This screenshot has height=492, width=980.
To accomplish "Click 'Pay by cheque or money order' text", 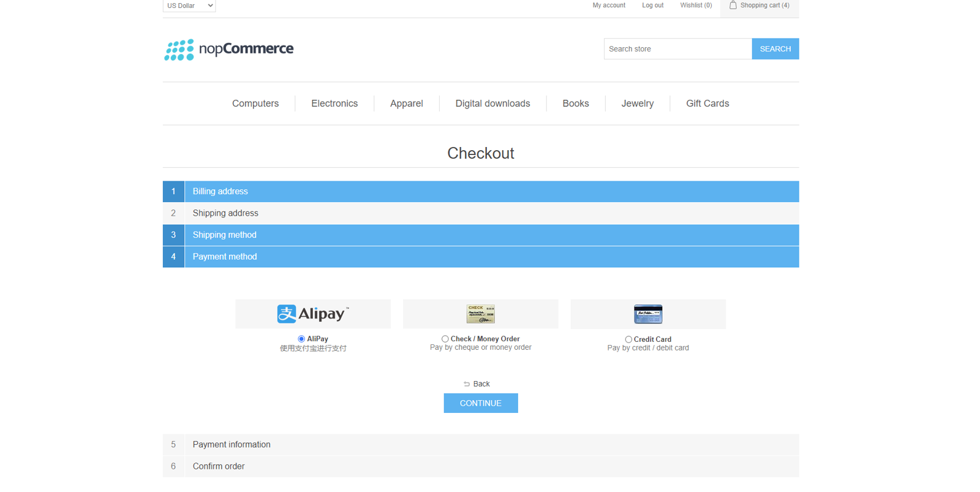I will pos(481,347).
